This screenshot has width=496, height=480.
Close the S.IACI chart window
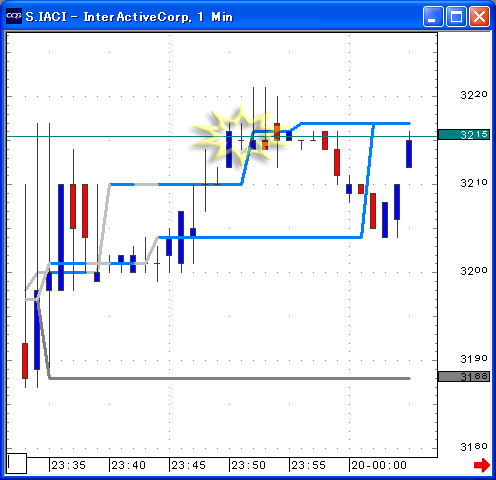pyautogui.click(x=479, y=16)
